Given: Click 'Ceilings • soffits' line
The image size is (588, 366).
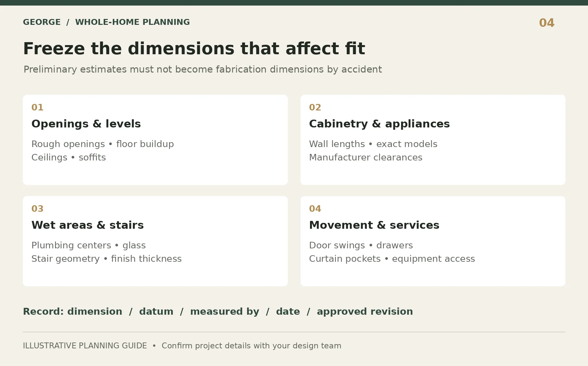Looking at the screenshot, I should point(69,158).
